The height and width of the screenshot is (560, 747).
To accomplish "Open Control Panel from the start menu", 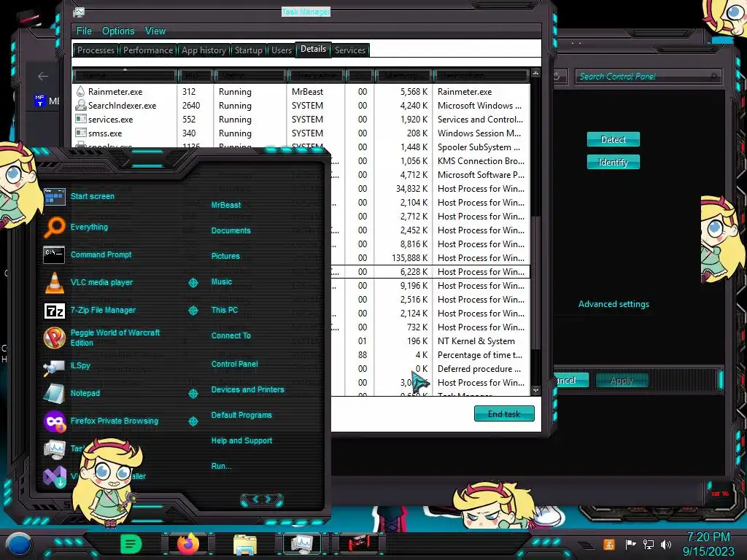I will (234, 364).
